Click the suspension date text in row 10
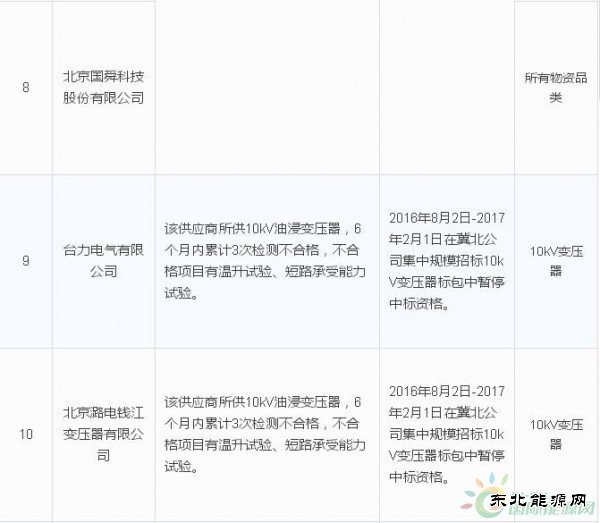This screenshot has width=600, height=523. (447, 432)
